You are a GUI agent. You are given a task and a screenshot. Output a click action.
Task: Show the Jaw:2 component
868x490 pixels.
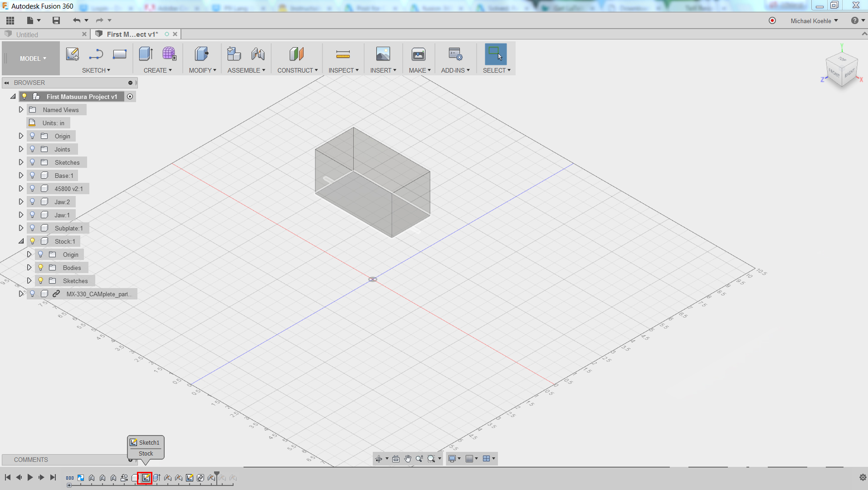pyautogui.click(x=33, y=201)
